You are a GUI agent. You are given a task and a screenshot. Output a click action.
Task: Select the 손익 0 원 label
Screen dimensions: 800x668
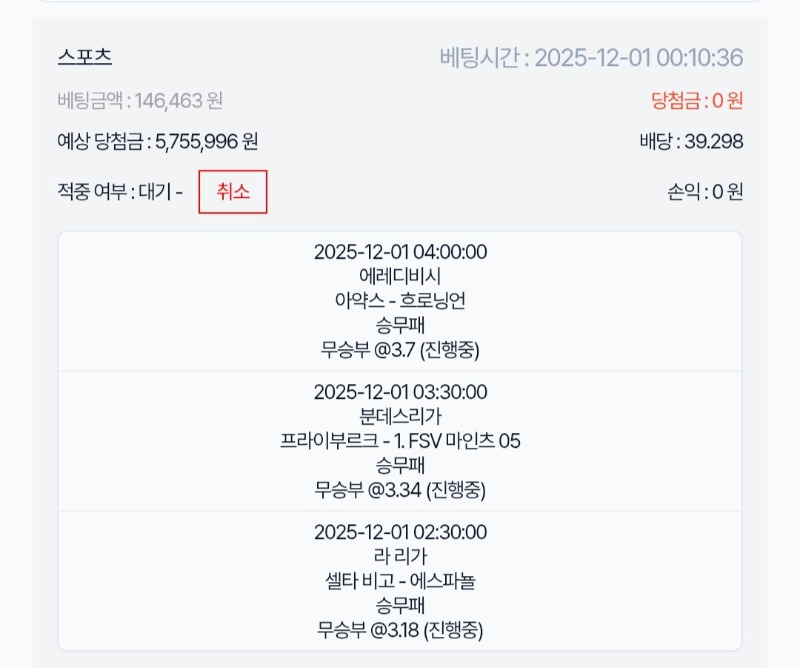(704, 192)
